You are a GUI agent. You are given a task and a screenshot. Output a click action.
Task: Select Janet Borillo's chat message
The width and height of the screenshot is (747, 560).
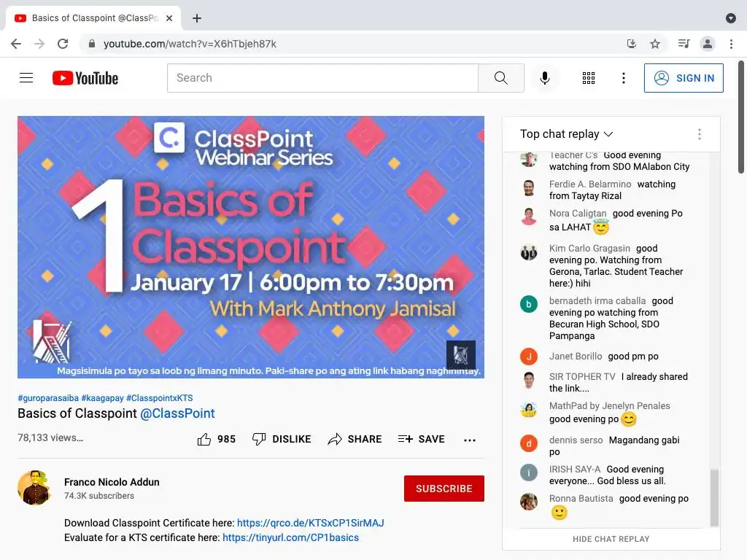click(x=633, y=356)
